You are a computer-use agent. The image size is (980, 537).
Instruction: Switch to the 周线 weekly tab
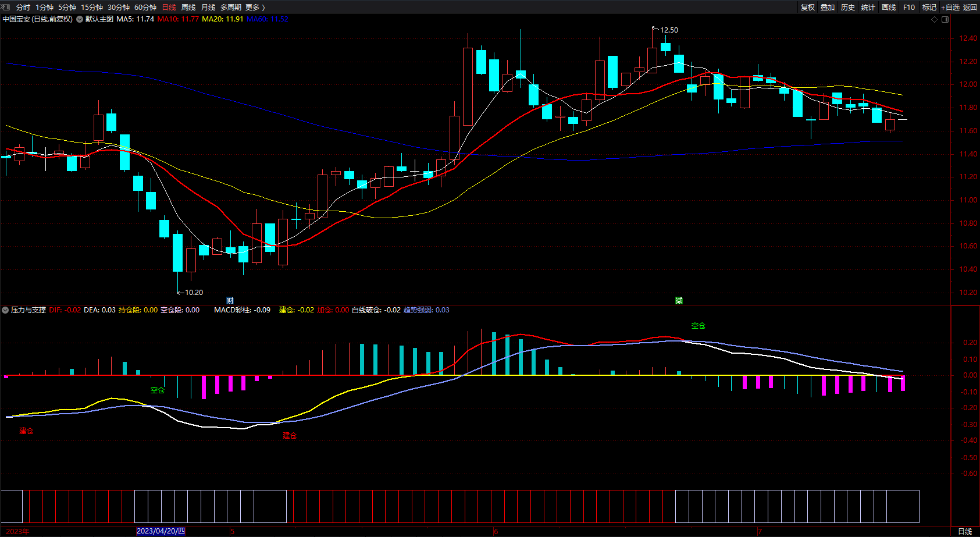[188, 8]
